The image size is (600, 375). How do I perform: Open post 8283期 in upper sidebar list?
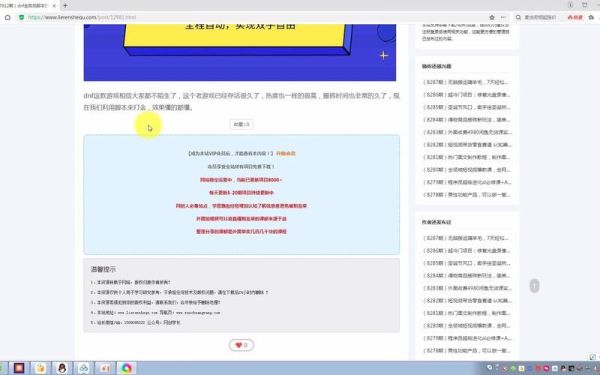466,132
